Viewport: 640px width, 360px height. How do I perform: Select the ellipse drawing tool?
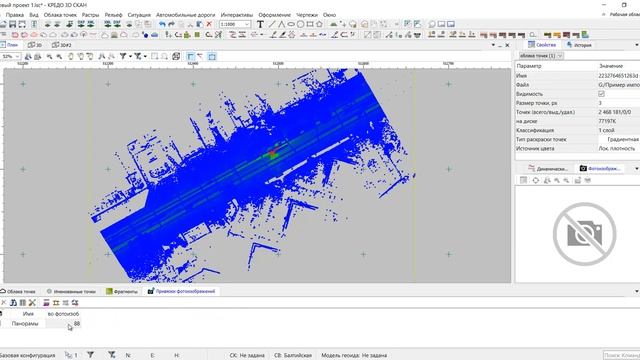[x=291, y=24]
